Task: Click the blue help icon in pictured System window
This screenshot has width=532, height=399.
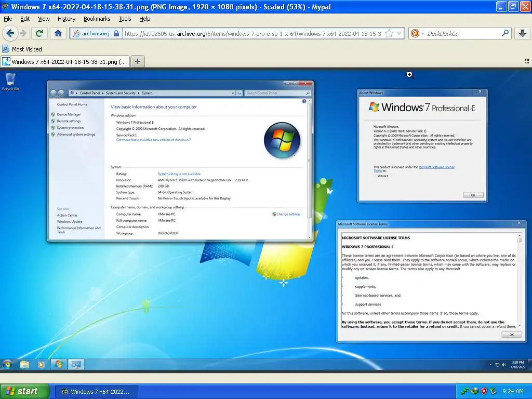Action: point(304,101)
